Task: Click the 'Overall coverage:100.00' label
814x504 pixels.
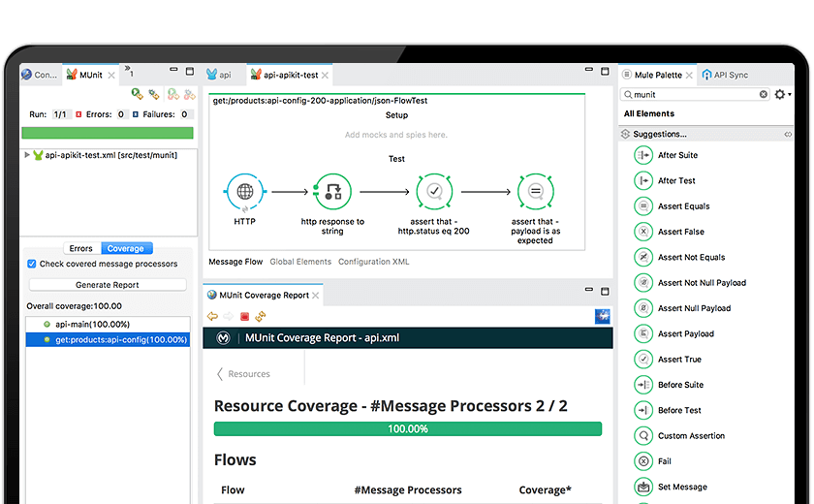Action: [x=75, y=306]
